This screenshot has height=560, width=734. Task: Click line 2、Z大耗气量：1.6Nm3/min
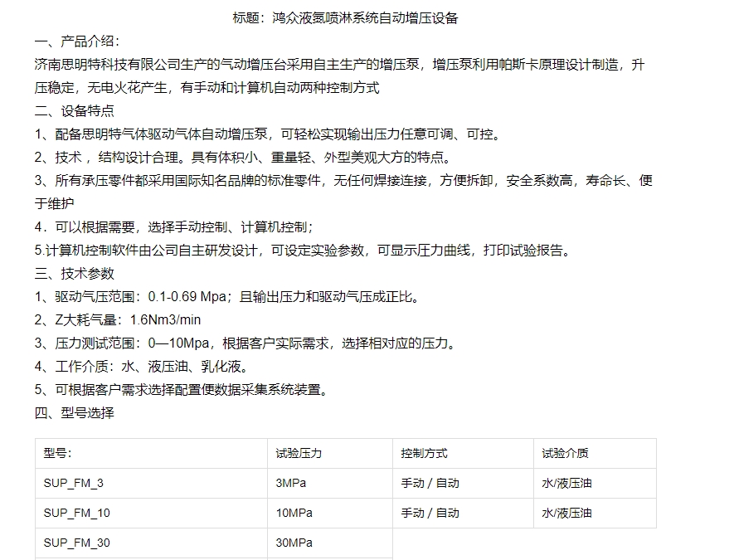pos(118,319)
